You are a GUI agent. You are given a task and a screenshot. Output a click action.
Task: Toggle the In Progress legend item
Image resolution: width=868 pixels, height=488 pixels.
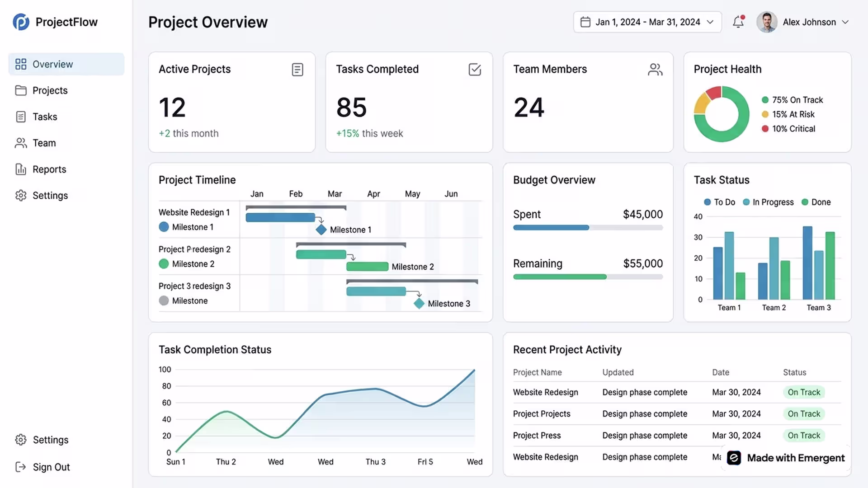coord(769,202)
